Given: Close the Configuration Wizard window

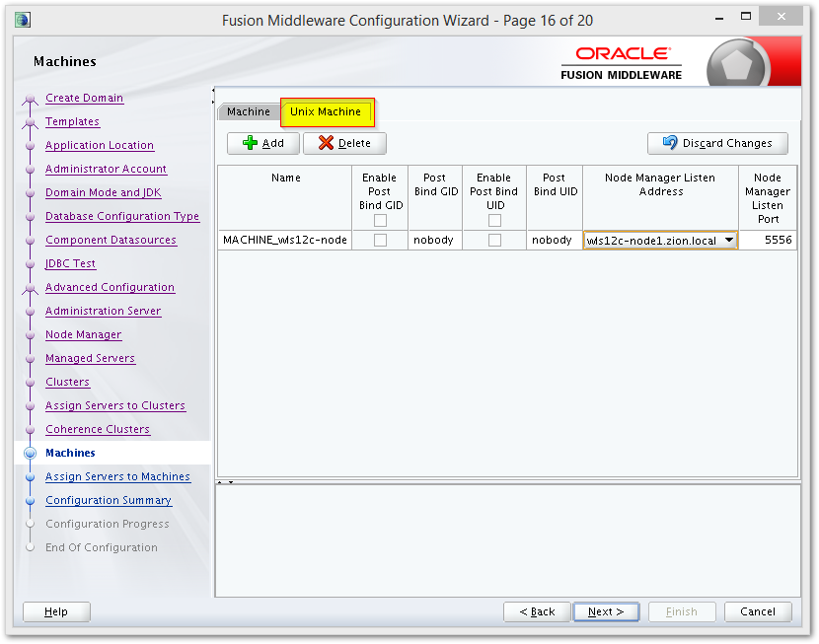Looking at the screenshot, I should click(781, 16).
